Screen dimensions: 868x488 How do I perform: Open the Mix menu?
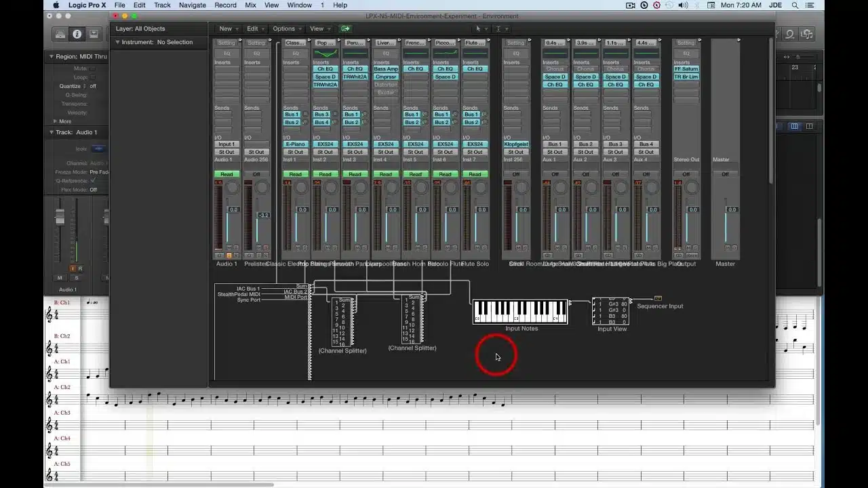point(250,5)
